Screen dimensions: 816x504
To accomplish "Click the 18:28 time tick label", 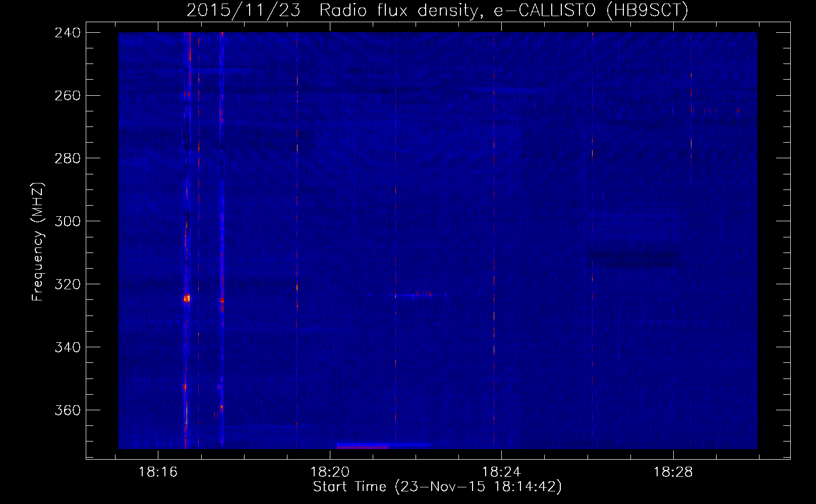I will pyautogui.click(x=673, y=472).
